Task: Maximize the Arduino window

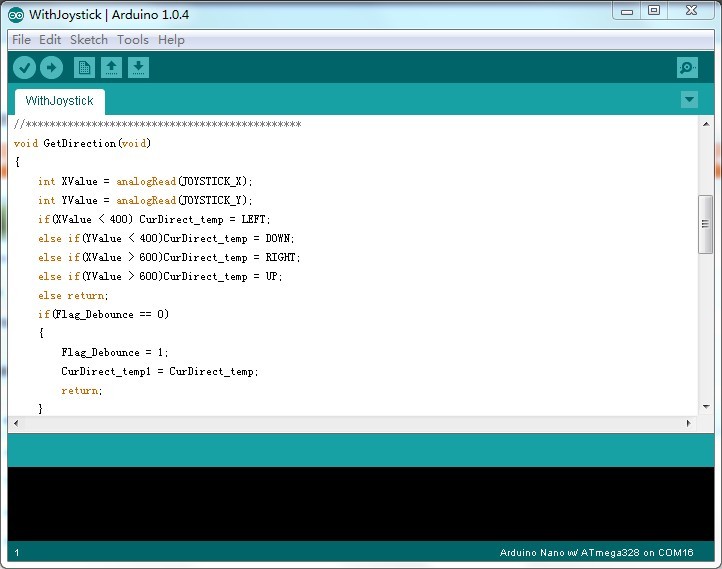Action: [654, 11]
